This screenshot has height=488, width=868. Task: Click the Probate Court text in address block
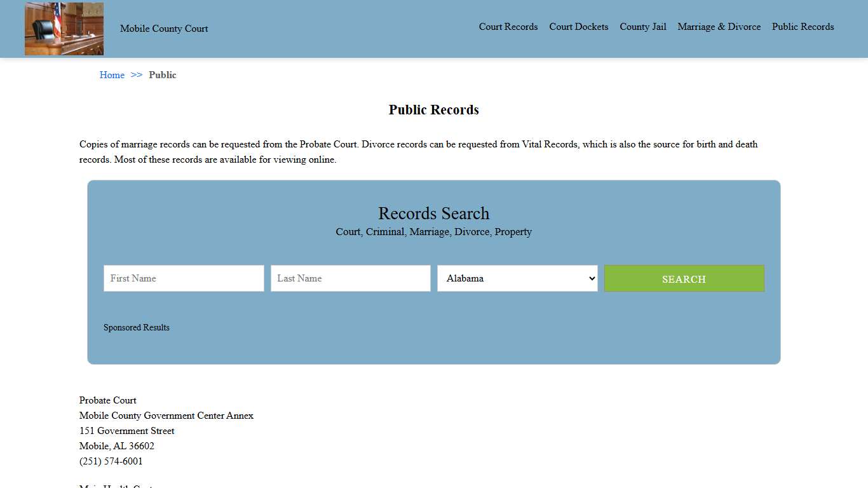[107, 400]
